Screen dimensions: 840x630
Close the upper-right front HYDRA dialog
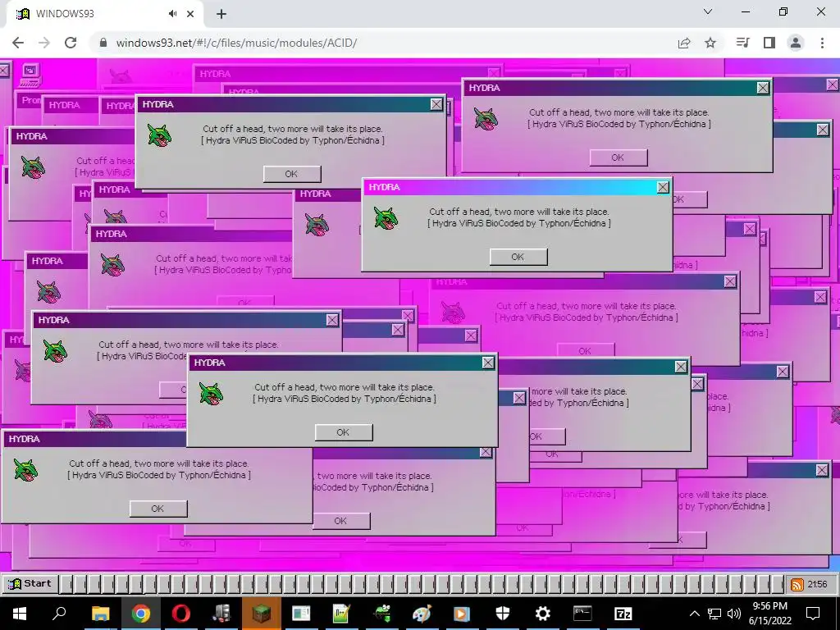763,88
